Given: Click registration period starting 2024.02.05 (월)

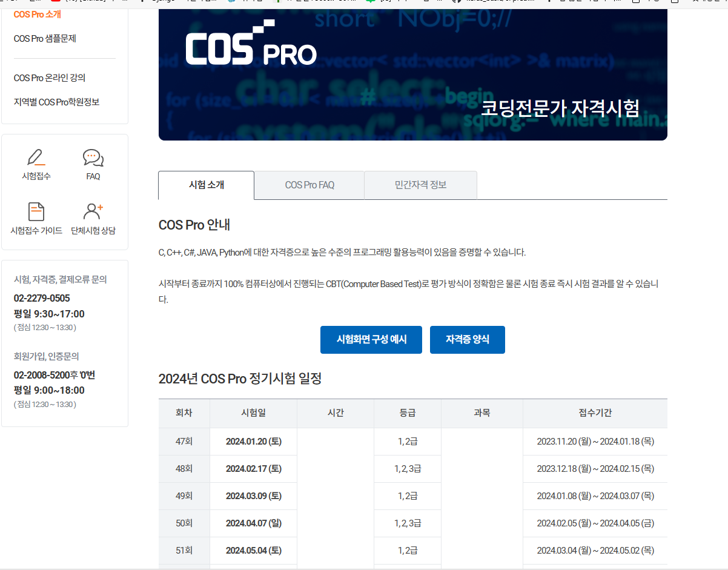Looking at the screenshot, I should (595, 523).
